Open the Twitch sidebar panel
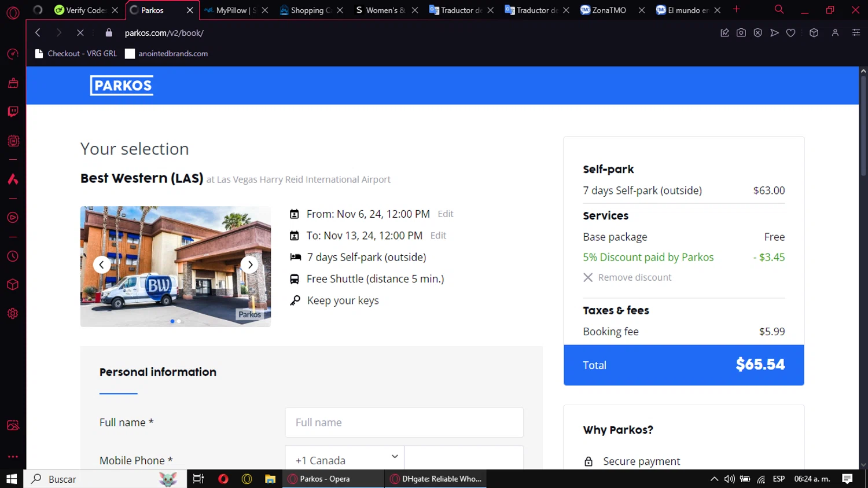 pyautogui.click(x=13, y=112)
